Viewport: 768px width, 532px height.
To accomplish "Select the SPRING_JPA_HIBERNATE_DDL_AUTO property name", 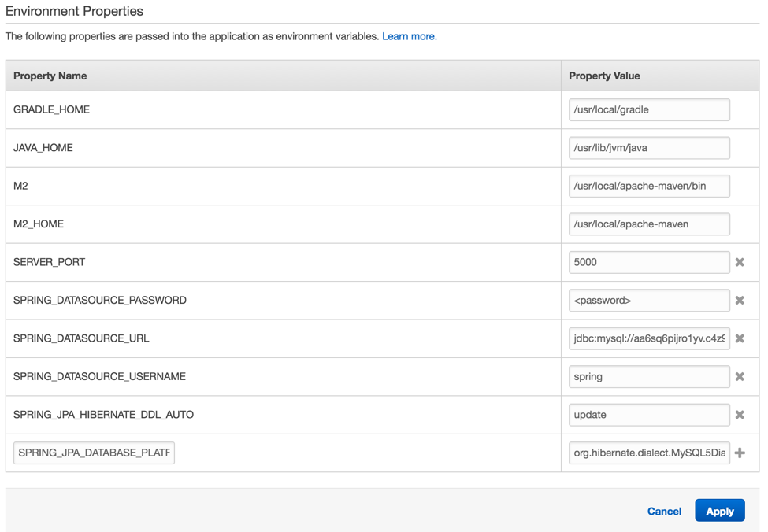I will click(x=103, y=415).
